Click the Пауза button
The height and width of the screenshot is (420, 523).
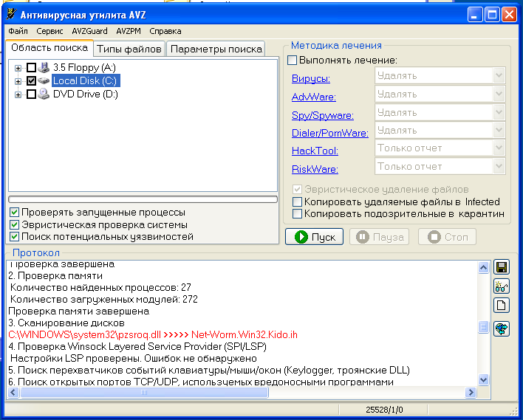[x=379, y=237]
